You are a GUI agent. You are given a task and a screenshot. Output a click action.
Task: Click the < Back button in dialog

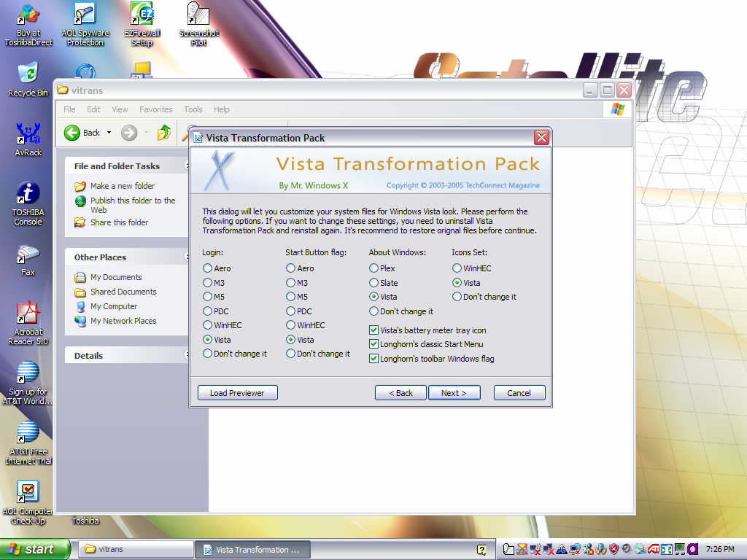click(400, 393)
